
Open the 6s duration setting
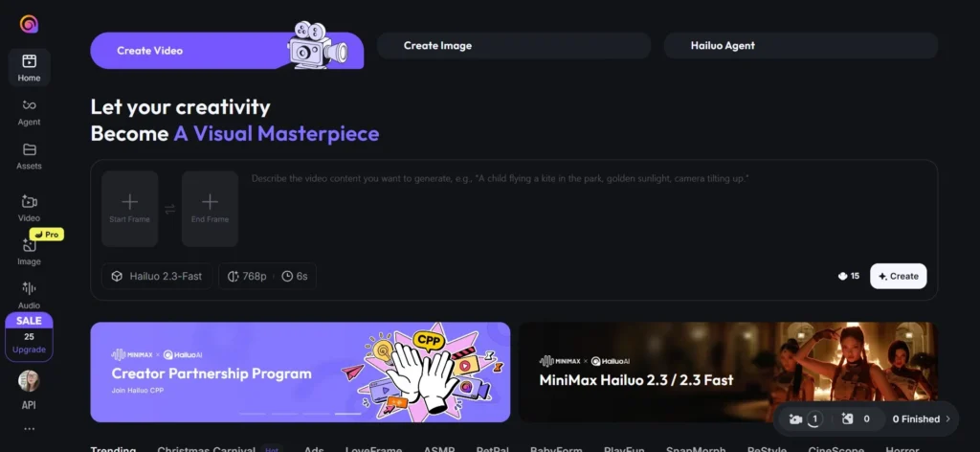tap(295, 277)
